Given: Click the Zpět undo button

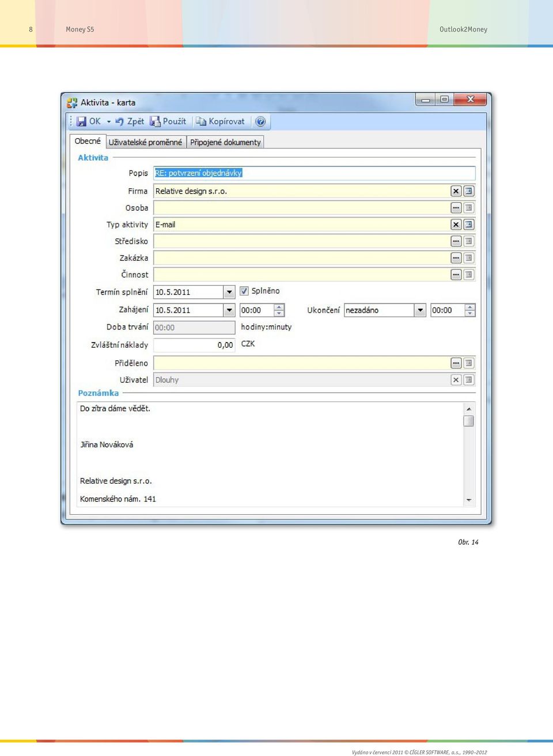Looking at the screenshot, I should point(130,121).
